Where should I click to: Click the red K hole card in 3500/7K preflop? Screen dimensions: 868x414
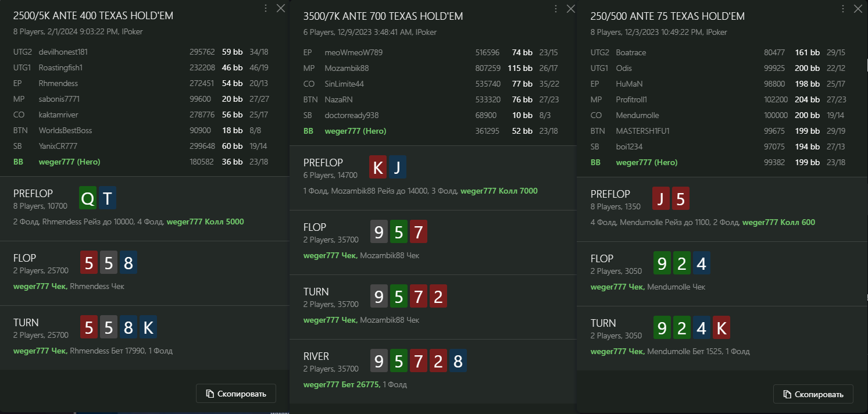tap(378, 168)
